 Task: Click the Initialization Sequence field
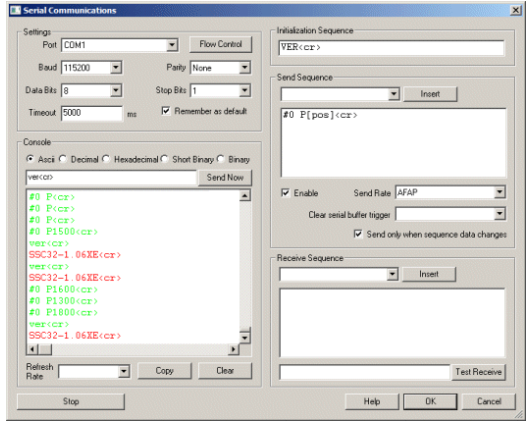[391, 48]
